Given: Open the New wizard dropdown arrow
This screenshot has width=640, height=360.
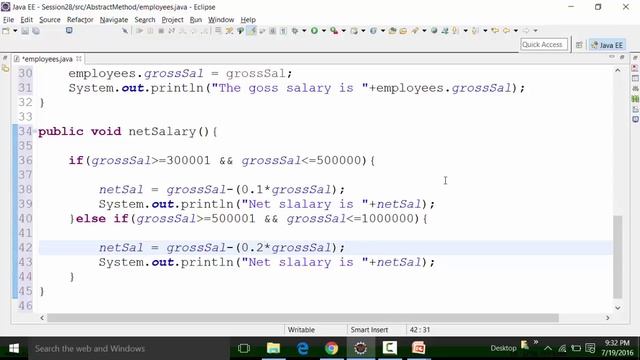Looking at the screenshot, I should point(15,31).
